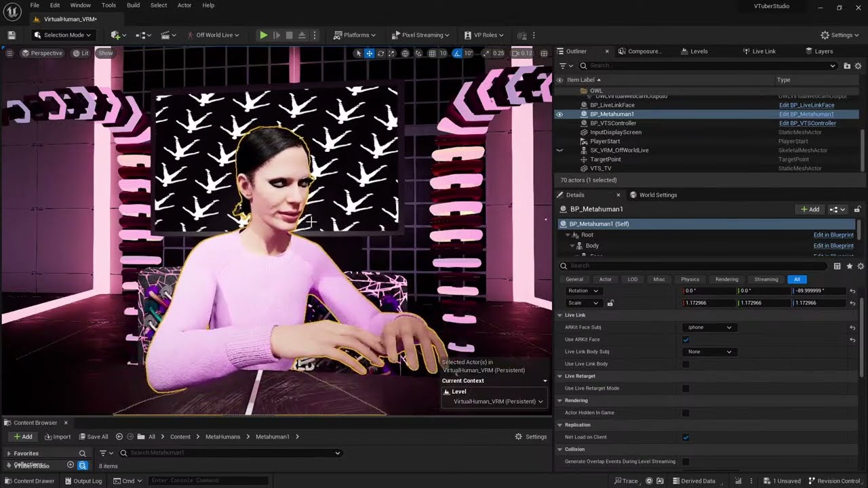Enable Use Live Link Body checkbox
868x488 pixels.
coord(686,364)
